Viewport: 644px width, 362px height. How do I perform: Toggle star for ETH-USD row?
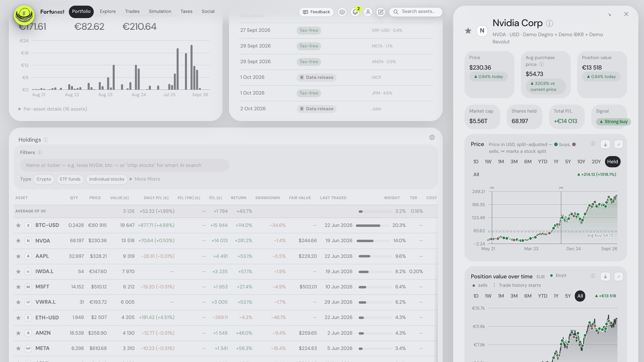pyautogui.click(x=18, y=318)
